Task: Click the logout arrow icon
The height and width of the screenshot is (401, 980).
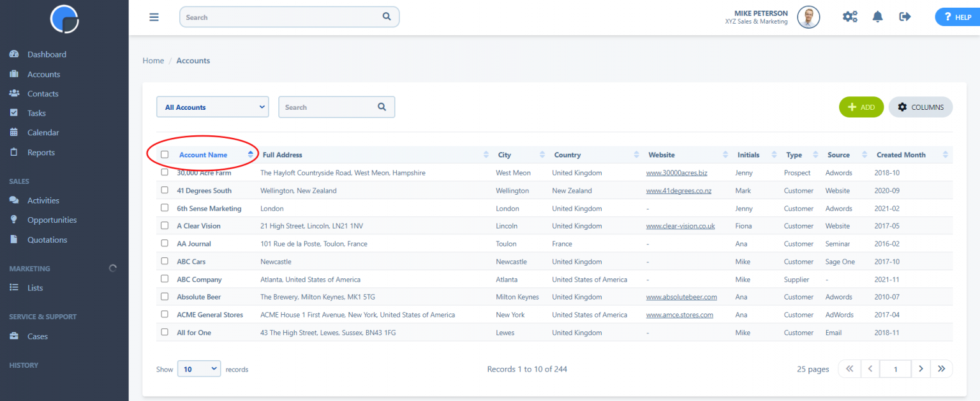Action: click(905, 17)
